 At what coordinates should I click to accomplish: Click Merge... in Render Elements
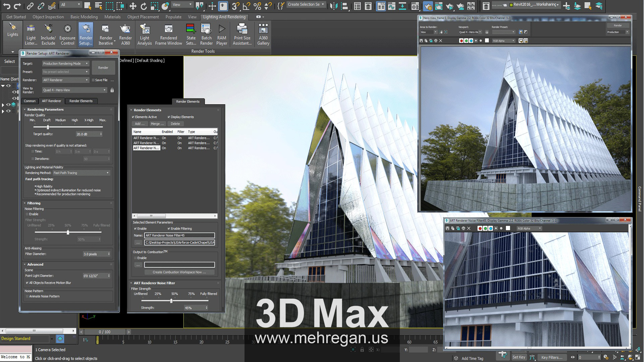click(x=157, y=124)
